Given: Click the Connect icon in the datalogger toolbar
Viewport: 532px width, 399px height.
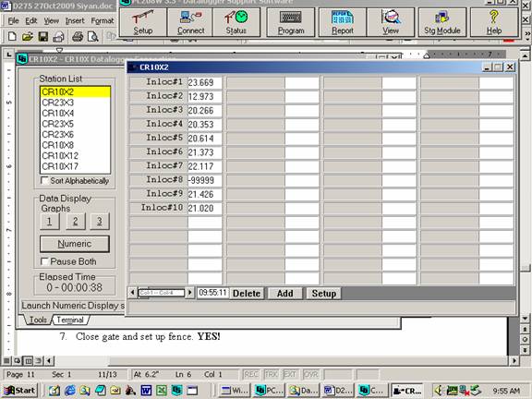Looking at the screenshot, I should pyautogui.click(x=190, y=22).
